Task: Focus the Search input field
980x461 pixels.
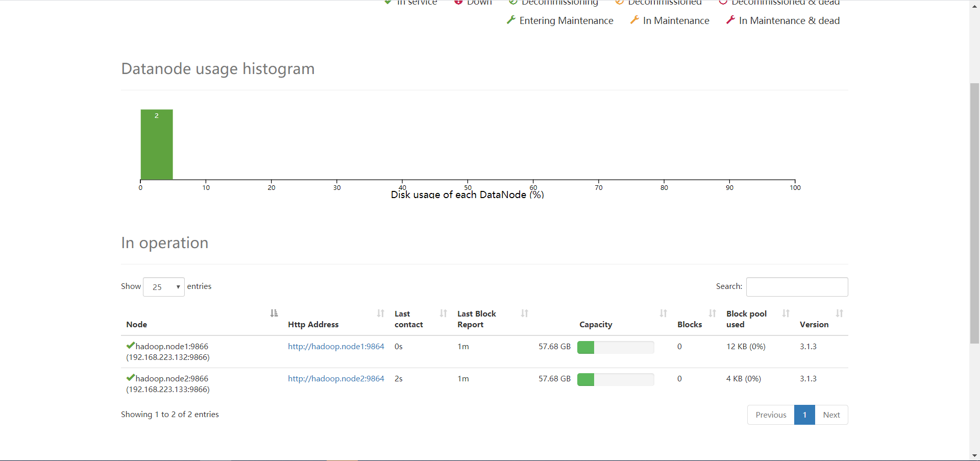Action: pos(797,287)
